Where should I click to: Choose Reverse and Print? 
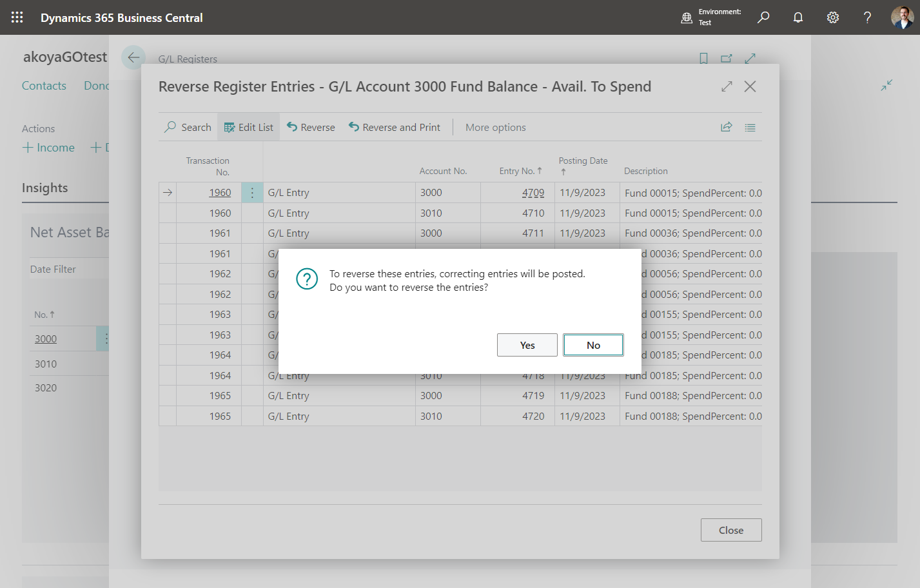(395, 128)
